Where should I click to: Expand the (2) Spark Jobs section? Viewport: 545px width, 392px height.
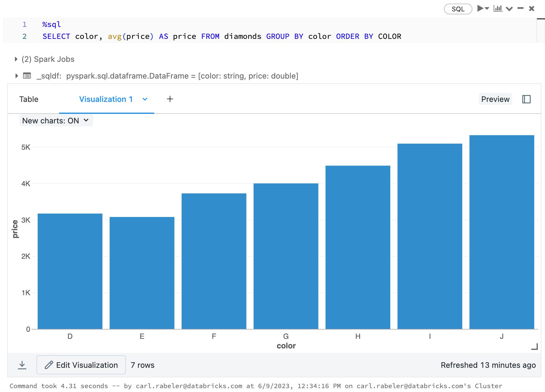tap(16, 59)
